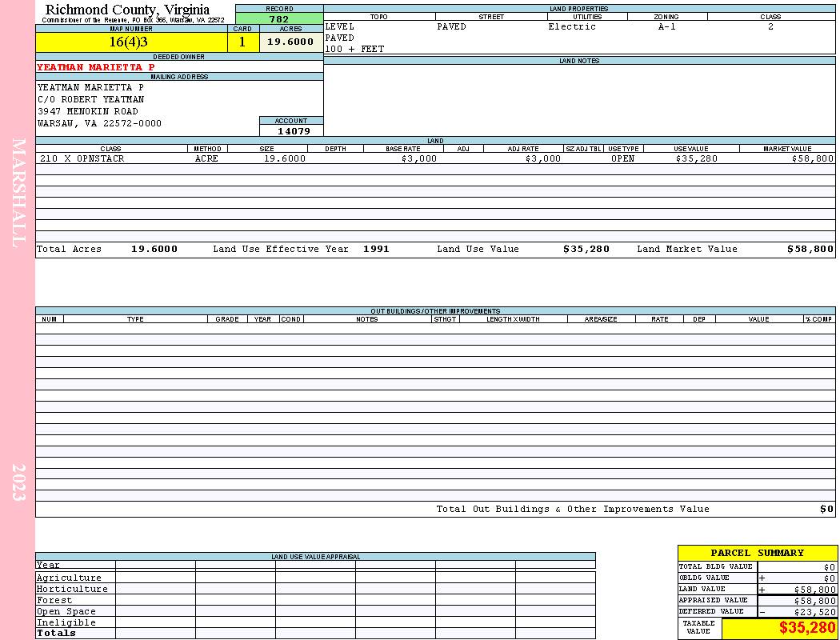Click the LAND NOTES header
This screenshot has height=640, width=840.
[x=579, y=61]
